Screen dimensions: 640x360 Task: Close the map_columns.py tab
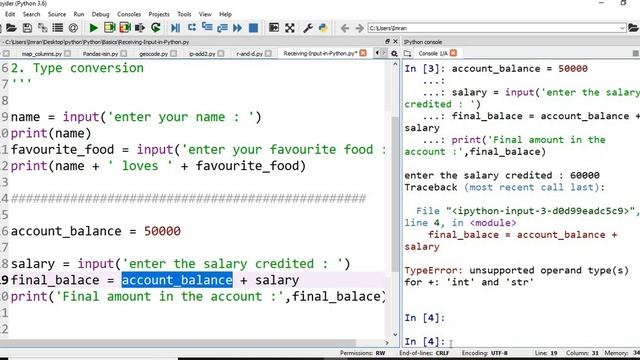click(67, 53)
